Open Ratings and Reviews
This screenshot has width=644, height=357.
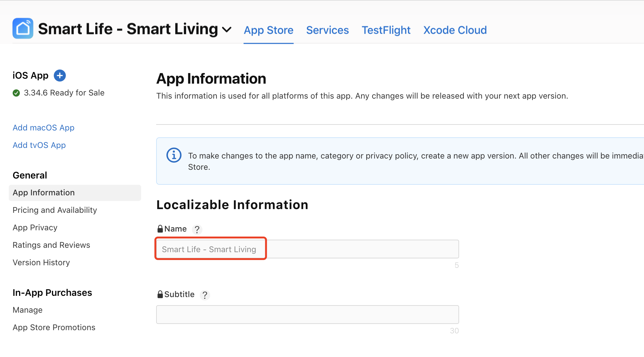51,245
